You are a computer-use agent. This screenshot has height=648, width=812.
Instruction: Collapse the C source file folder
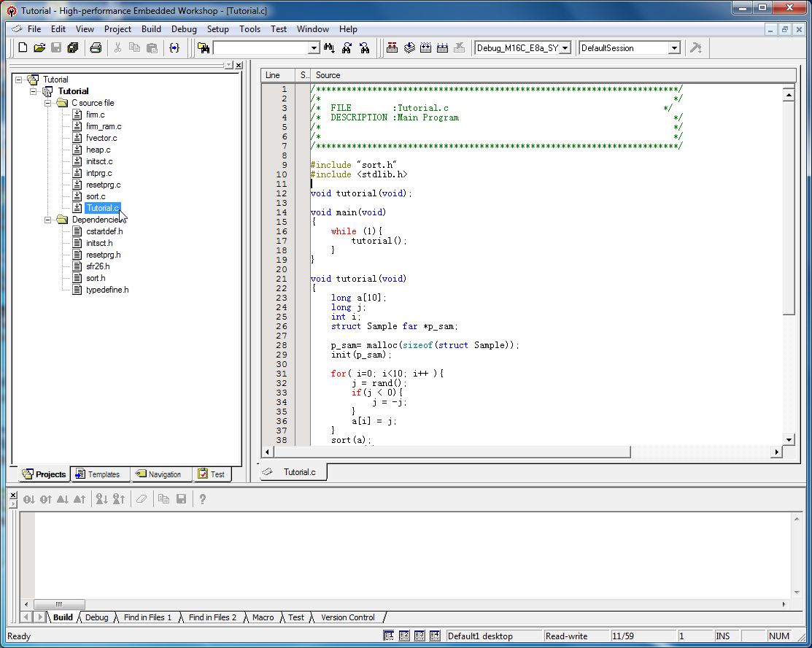(48, 103)
